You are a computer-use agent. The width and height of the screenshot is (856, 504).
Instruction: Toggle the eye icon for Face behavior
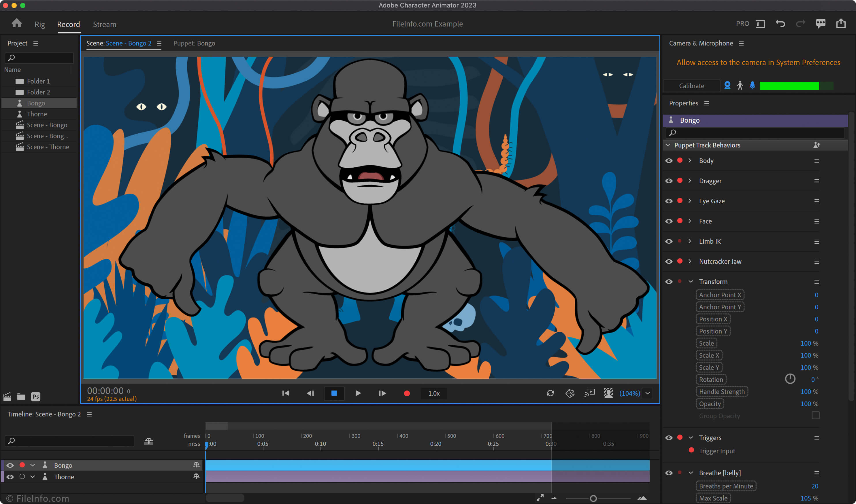tap(670, 221)
